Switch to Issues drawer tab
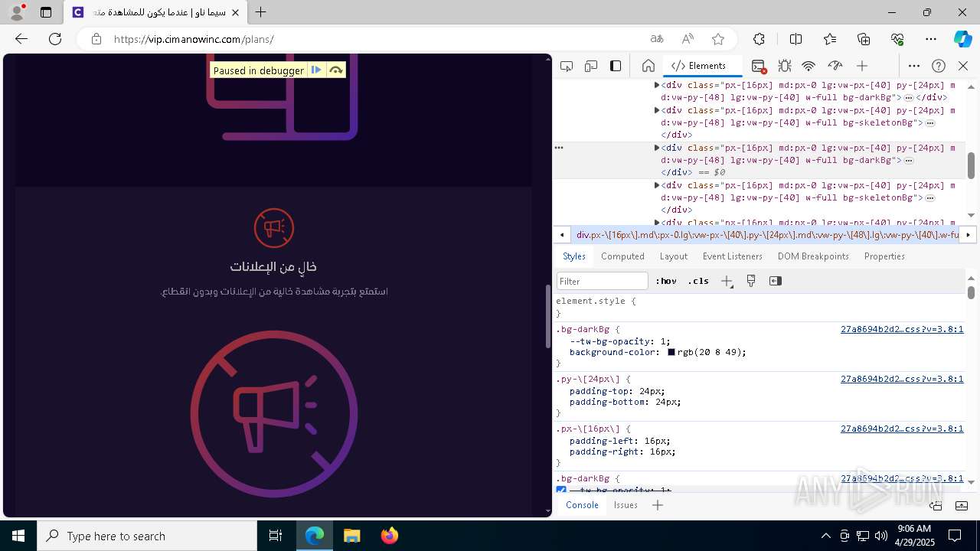The width and height of the screenshot is (980, 551). tap(626, 505)
